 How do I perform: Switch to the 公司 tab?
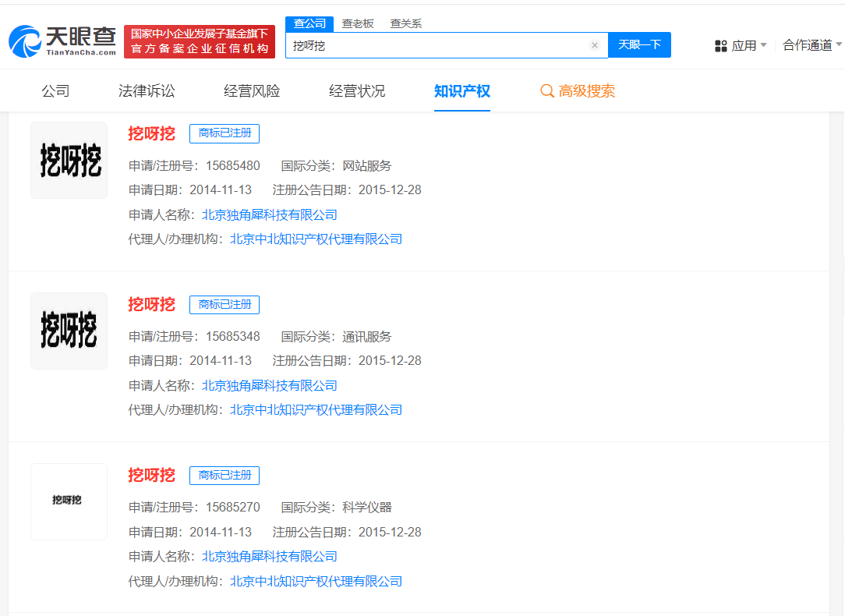55,91
